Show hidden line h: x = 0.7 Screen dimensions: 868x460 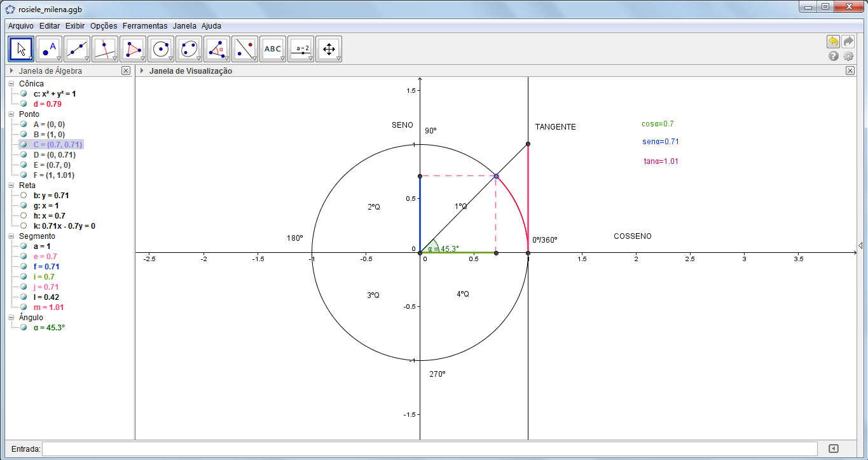(24, 215)
